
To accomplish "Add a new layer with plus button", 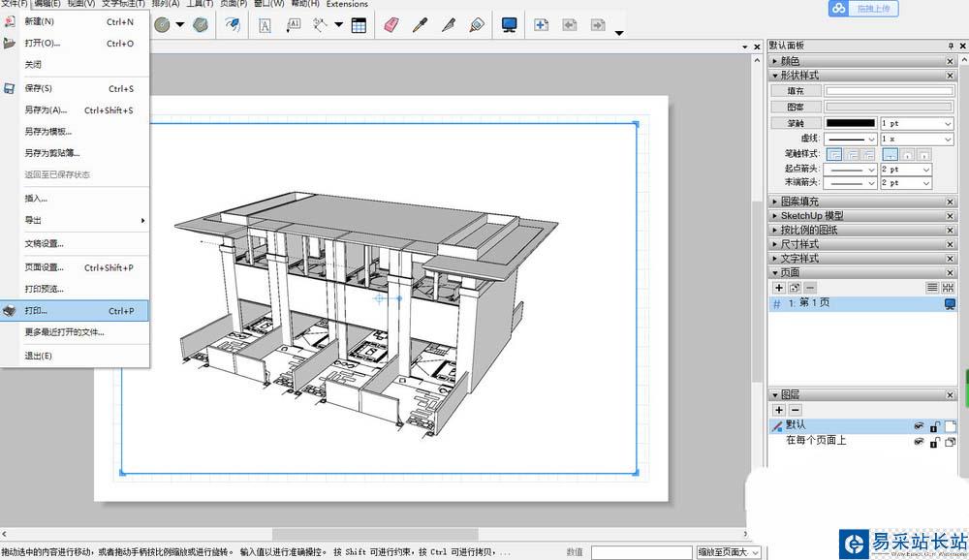I will [779, 410].
